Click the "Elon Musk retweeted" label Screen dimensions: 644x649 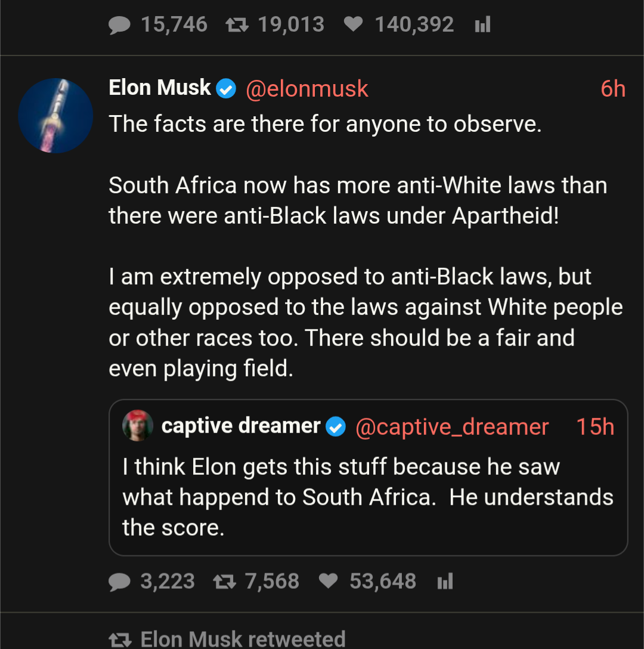pyautogui.click(x=243, y=639)
